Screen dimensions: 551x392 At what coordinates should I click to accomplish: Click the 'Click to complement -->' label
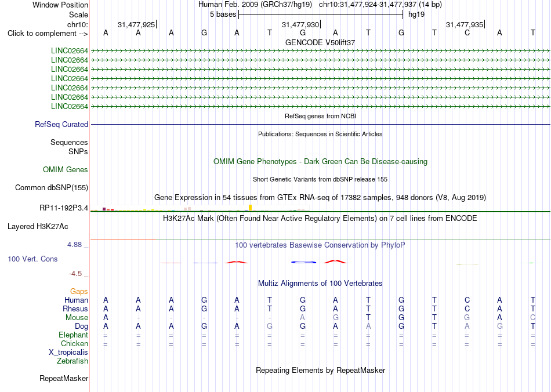48,34
